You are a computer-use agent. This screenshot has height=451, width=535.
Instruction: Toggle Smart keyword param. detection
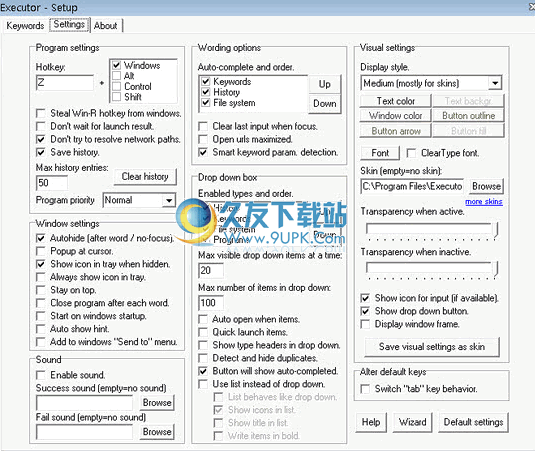tap(203, 152)
